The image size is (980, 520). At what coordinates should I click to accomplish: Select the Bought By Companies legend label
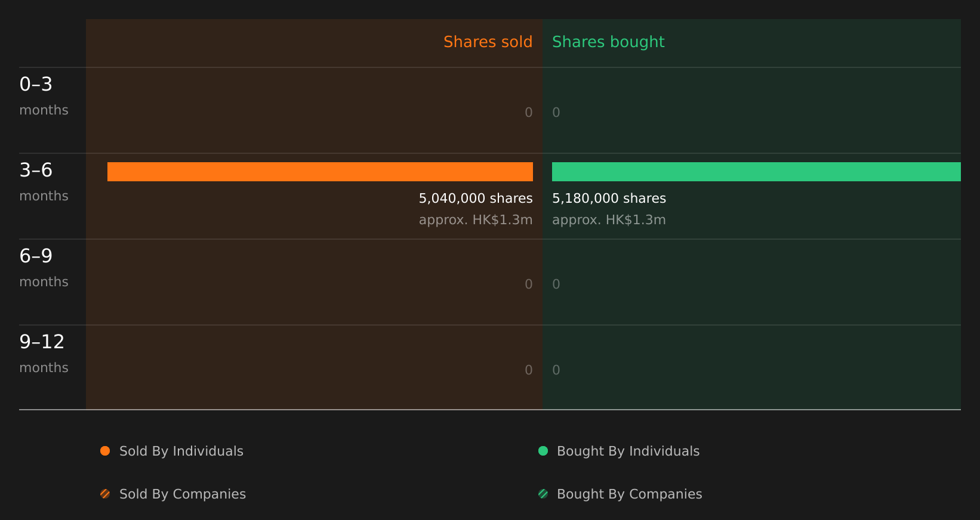[x=630, y=494]
